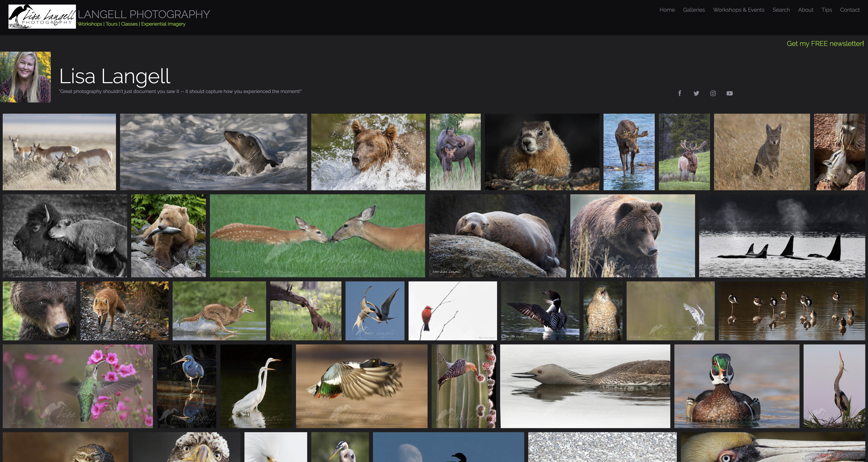Open the Tips menu item
The image size is (868, 462).
pyautogui.click(x=827, y=10)
